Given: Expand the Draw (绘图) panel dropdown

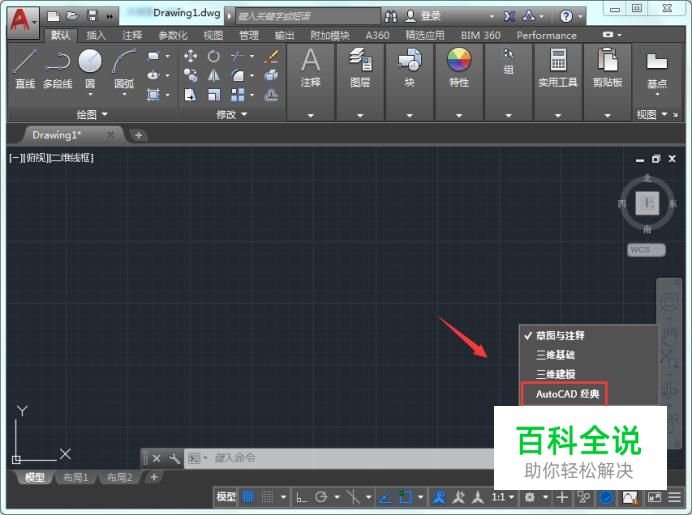Looking at the screenshot, I should [92, 115].
